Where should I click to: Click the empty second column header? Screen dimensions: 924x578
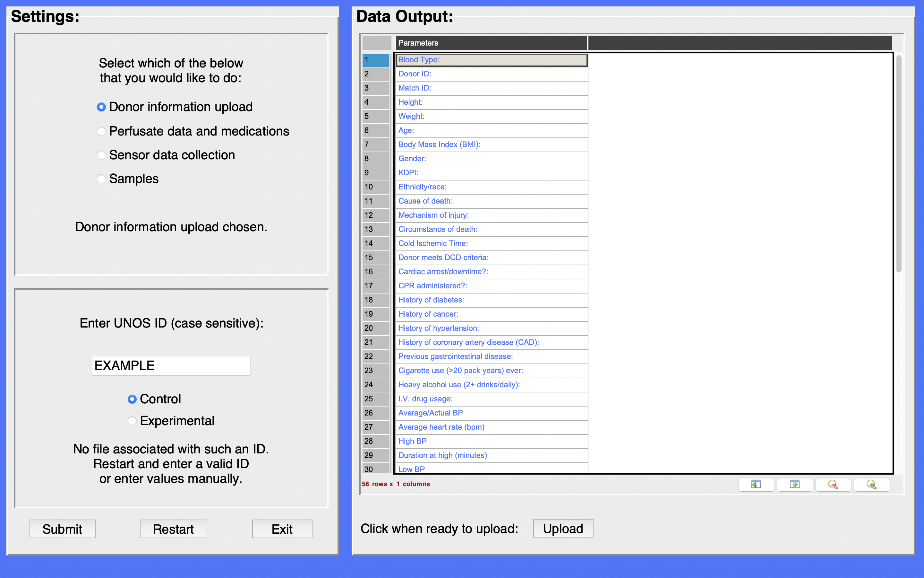(x=740, y=43)
